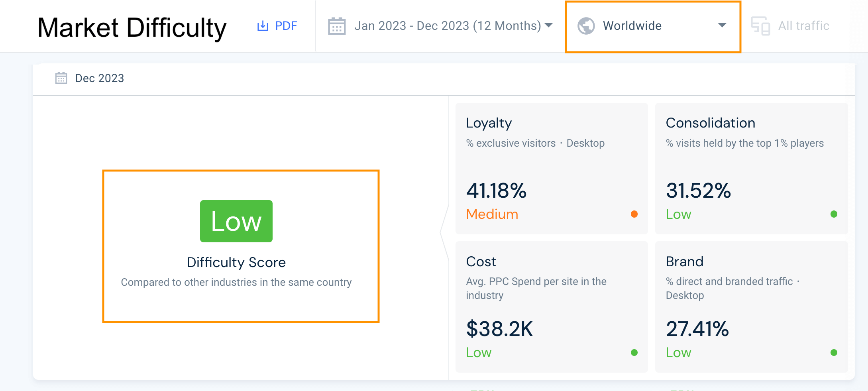Select the Consolidation 31.52% value

[698, 190]
